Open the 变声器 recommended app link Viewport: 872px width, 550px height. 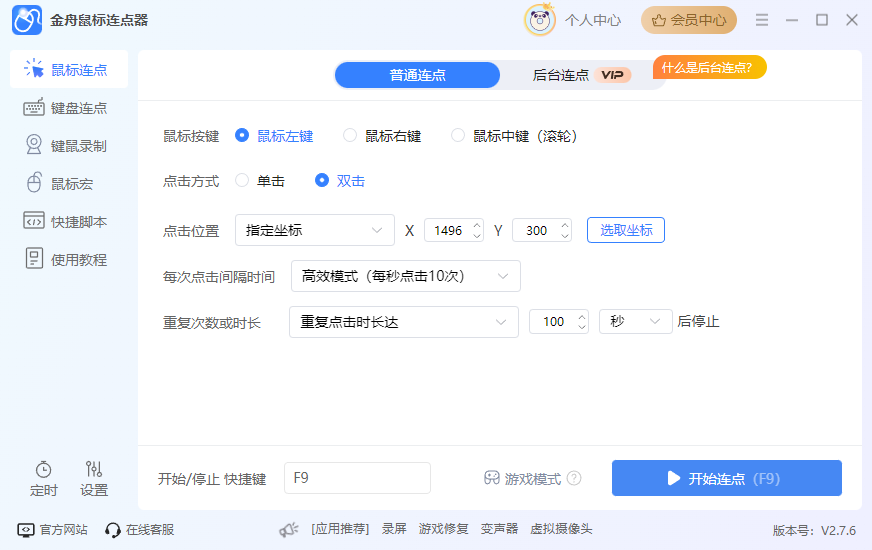(499, 529)
